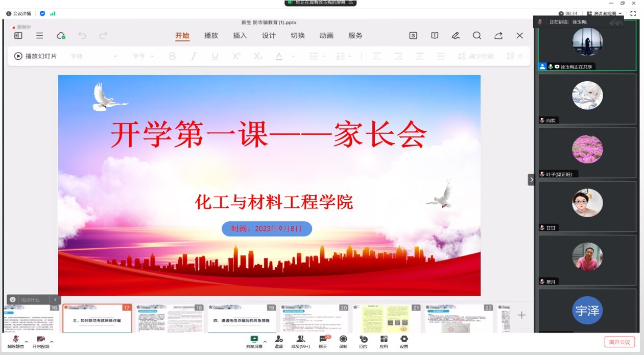Image resolution: width=644 pixels, height=355 pixels.
Task: Select slide 17 thumbnail
Action: [x=97, y=319]
